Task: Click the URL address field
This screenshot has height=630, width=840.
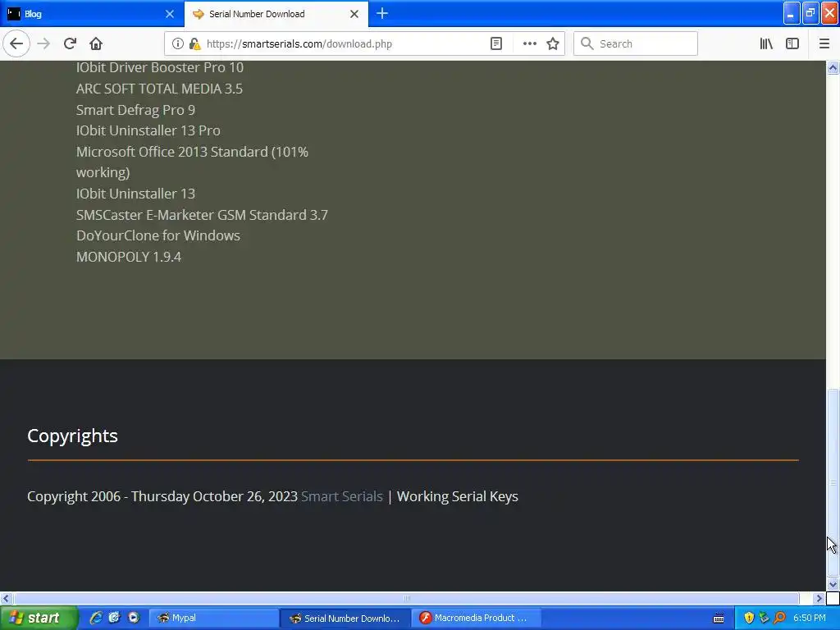Action: click(x=343, y=44)
